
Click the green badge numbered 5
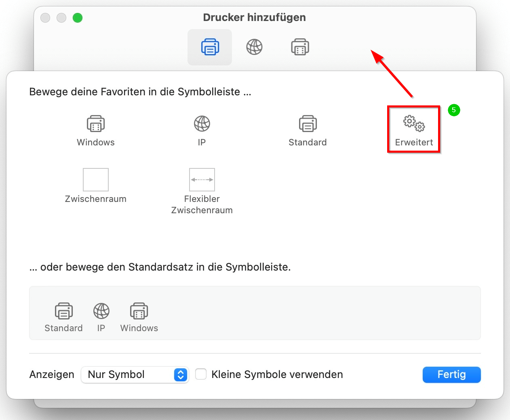454,110
